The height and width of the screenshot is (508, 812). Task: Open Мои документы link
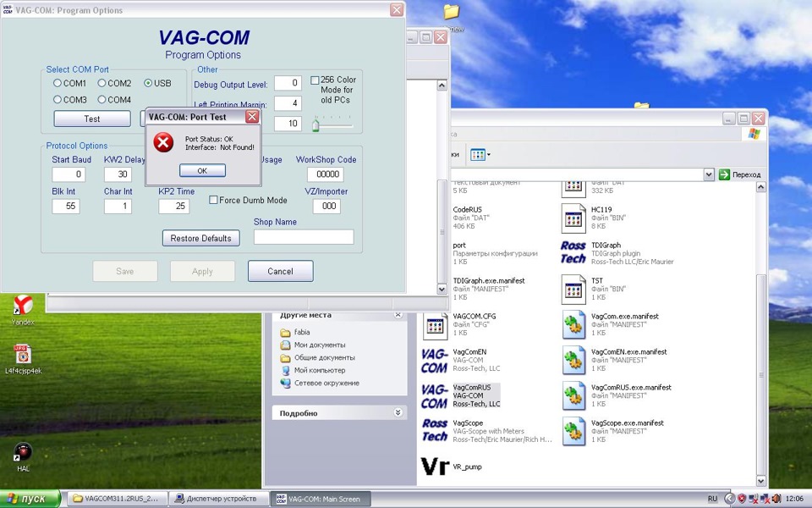[x=320, y=345]
